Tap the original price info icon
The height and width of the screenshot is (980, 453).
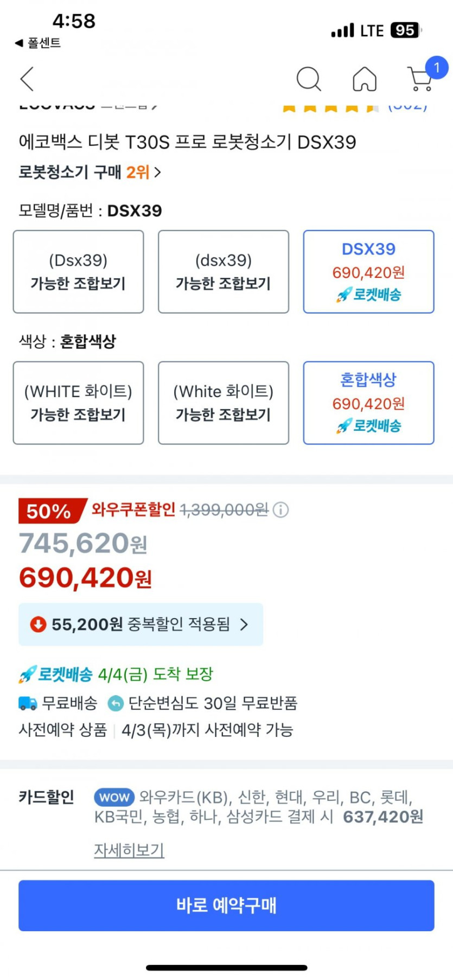click(x=280, y=510)
